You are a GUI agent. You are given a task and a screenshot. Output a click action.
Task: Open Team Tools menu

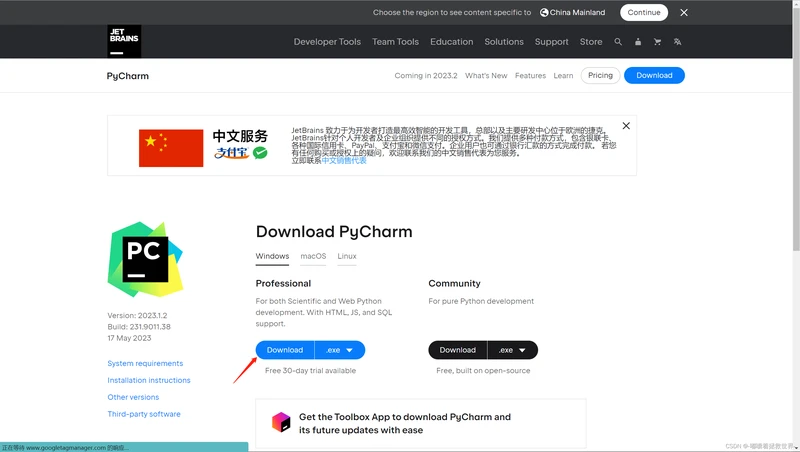click(395, 42)
